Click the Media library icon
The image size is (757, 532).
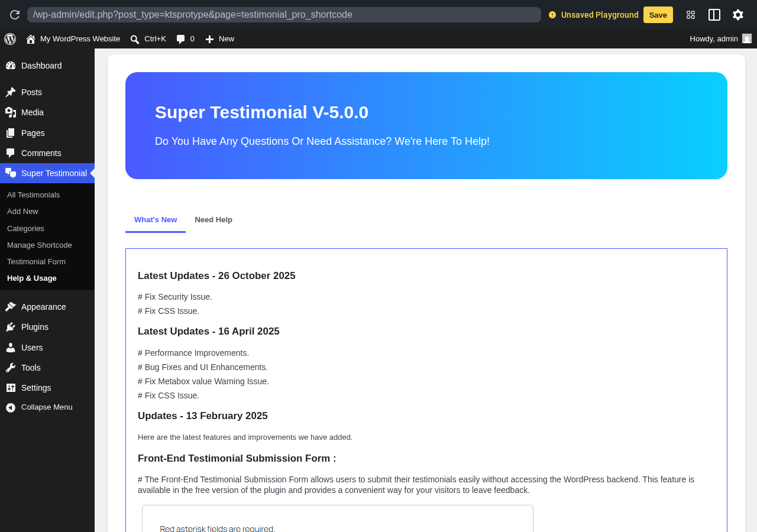coord(11,112)
